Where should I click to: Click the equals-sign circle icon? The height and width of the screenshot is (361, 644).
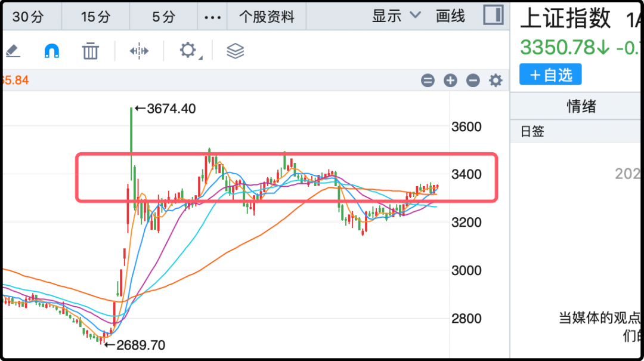(428, 81)
